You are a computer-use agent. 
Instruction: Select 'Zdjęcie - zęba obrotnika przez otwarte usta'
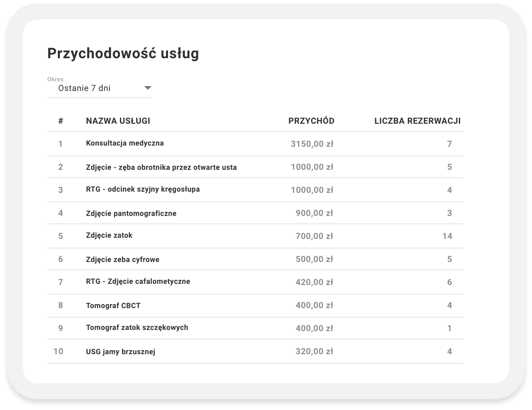161,167
